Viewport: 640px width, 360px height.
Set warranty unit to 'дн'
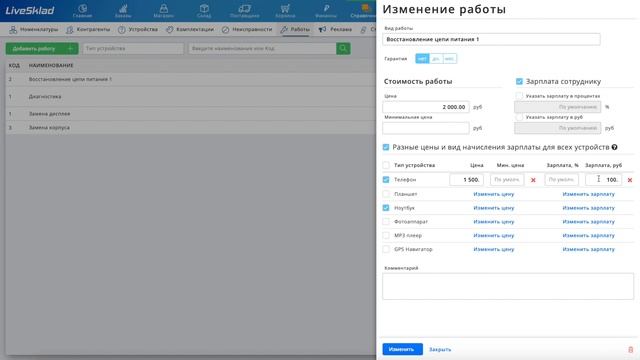point(436,59)
